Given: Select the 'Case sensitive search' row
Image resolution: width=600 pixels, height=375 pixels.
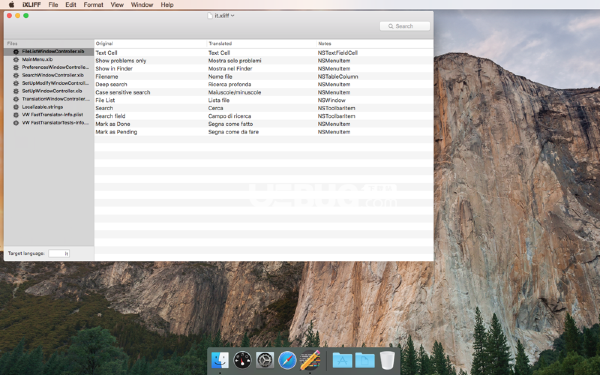Looking at the screenshot, I should pyautogui.click(x=264, y=92).
